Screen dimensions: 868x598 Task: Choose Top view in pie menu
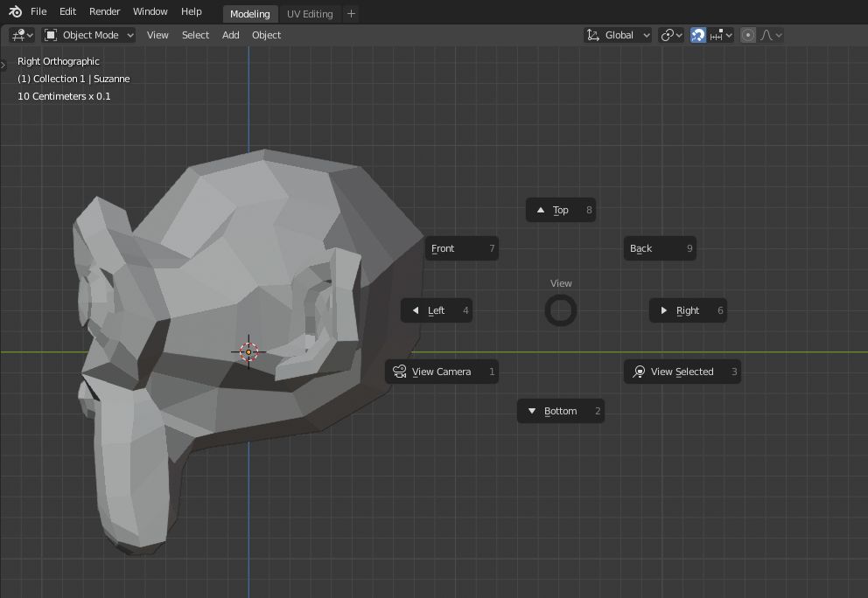561,210
